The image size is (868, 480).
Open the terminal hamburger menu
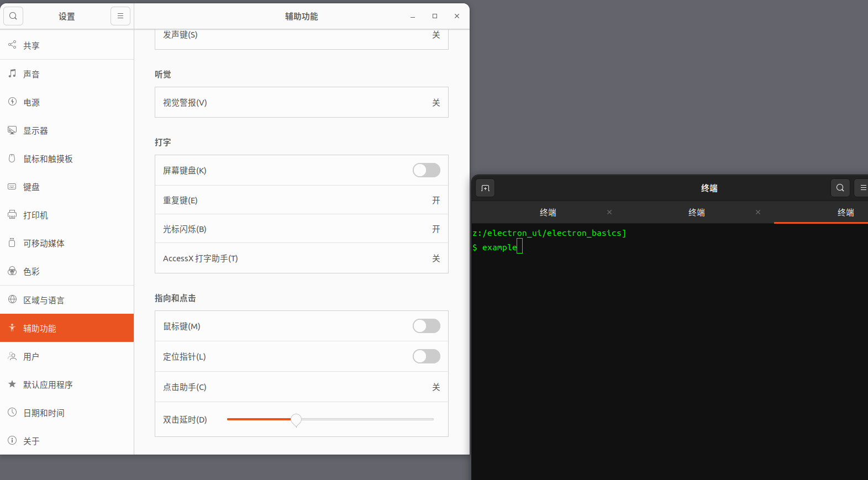862,188
